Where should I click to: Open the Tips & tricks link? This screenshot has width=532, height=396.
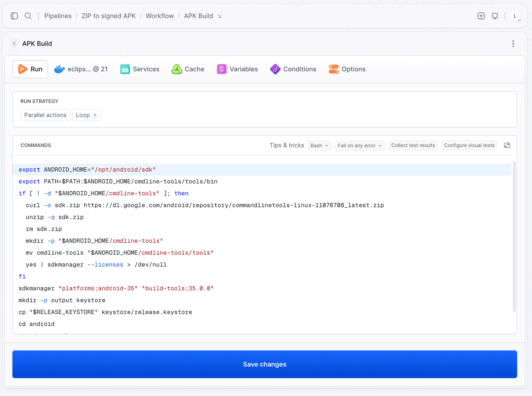click(x=287, y=145)
